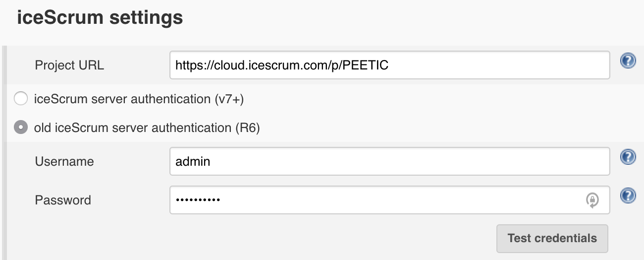The height and width of the screenshot is (260, 644).
Task: Focus the Username input field
Action: coord(389,161)
